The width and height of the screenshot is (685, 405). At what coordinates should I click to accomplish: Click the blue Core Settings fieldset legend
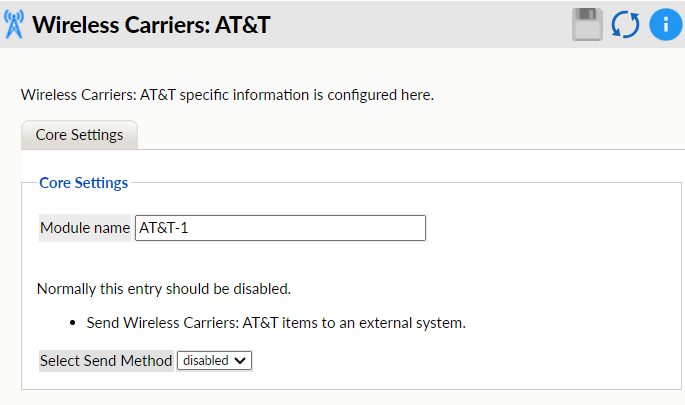[x=83, y=183]
